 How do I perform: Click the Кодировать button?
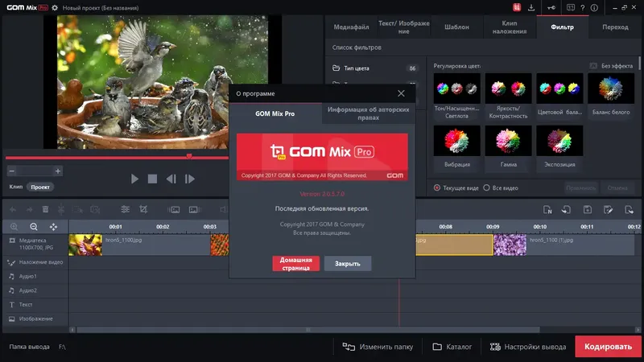(608, 347)
